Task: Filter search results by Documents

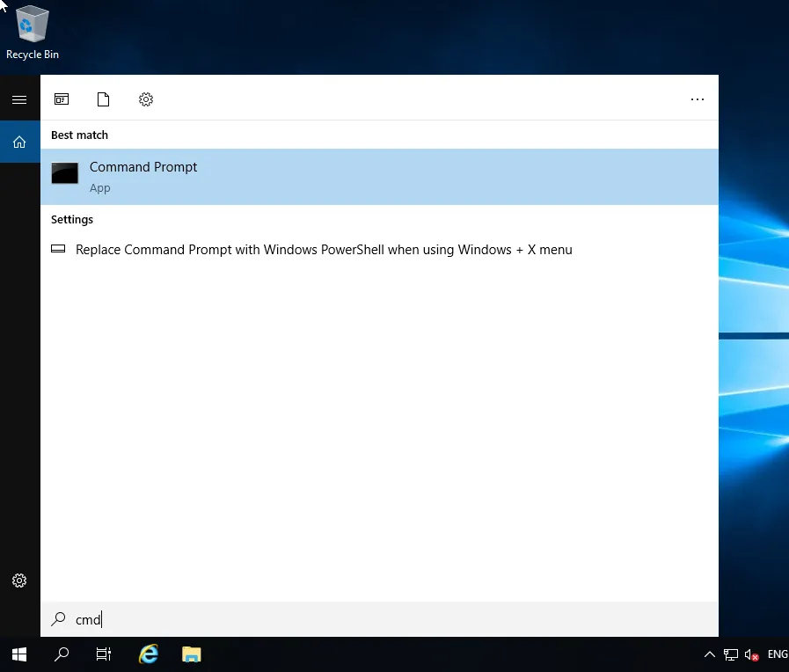Action: pyautogui.click(x=104, y=99)
